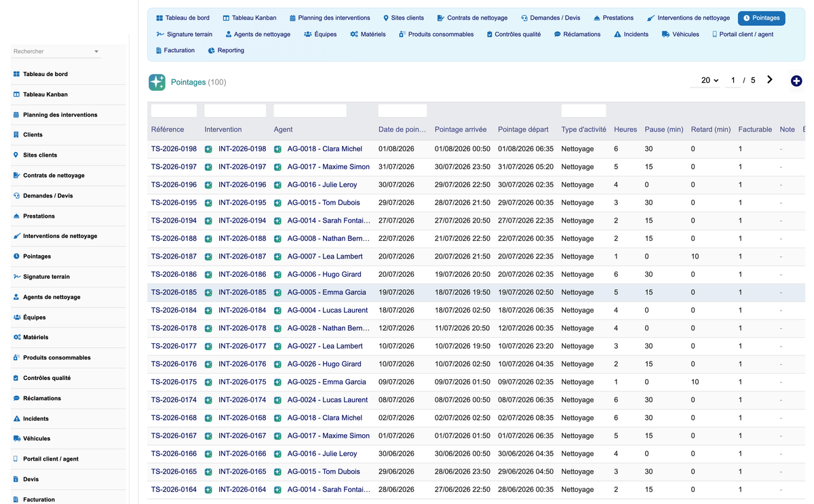Go to next page arrow
The image size is (814, 504).
point(770,80)
